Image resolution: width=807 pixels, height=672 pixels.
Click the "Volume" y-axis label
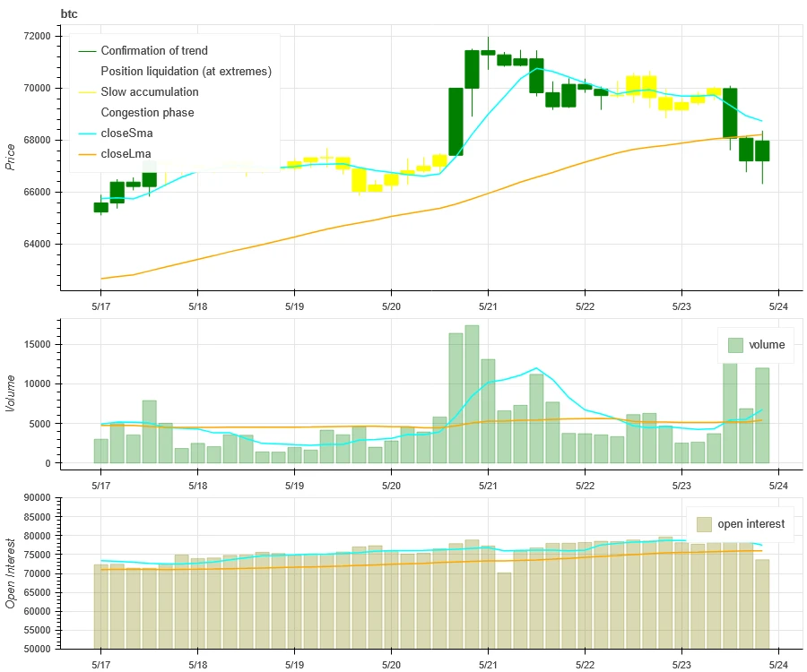[11, 392]
